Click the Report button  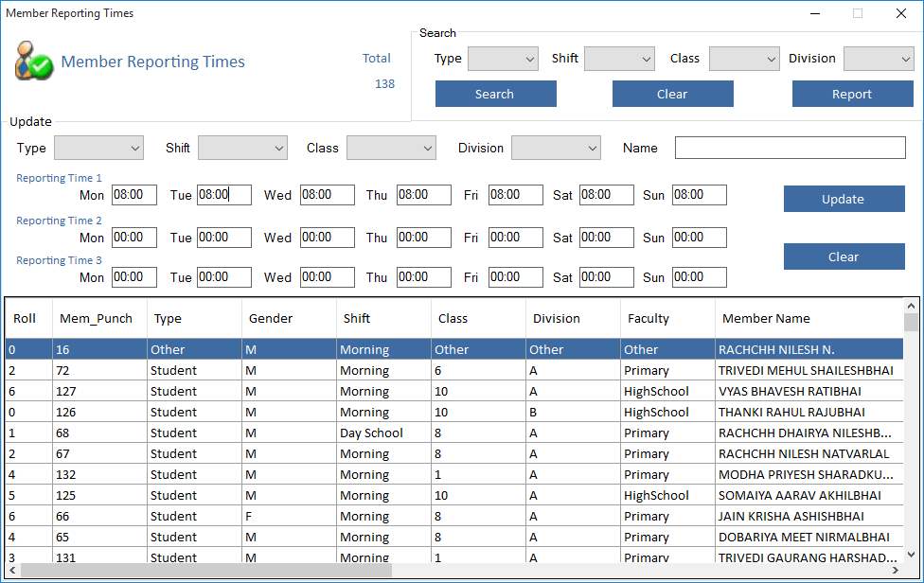coord(852,94)
